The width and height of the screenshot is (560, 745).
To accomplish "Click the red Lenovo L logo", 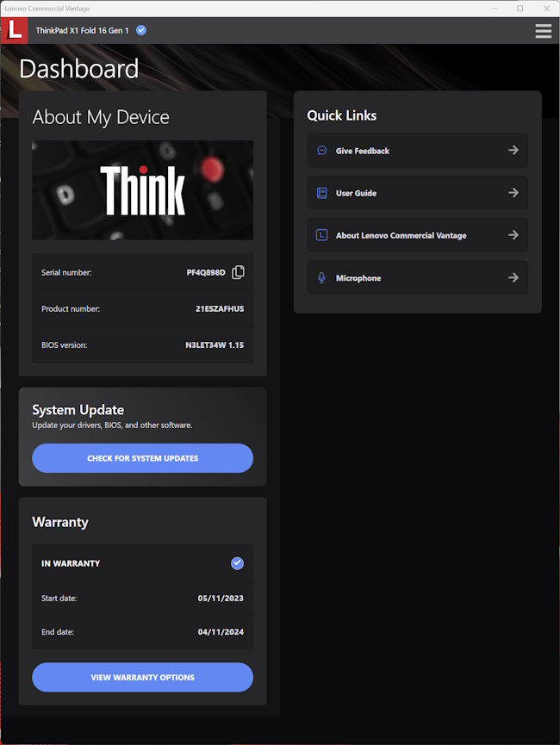I will [15, 30].
